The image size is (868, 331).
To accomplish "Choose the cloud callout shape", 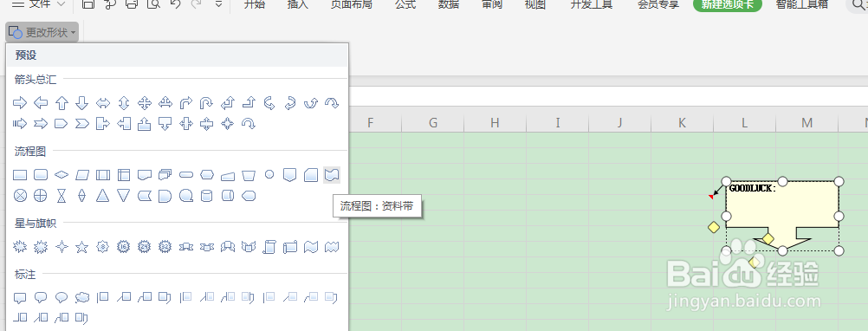I will [x=82, y=298].
